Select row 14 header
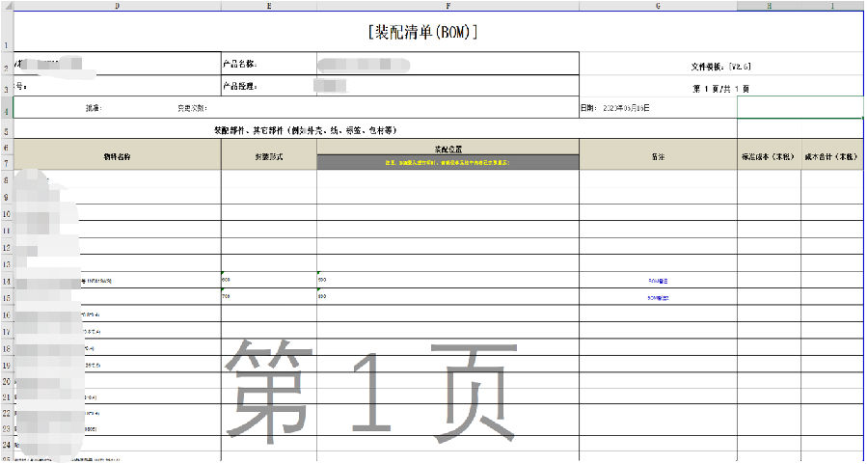 6,282
